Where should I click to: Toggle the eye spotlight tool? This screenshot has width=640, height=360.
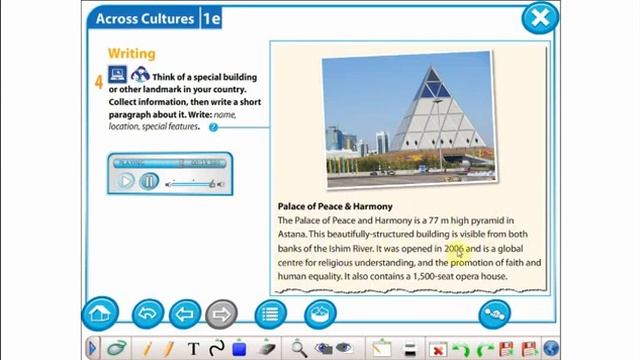[344, 348]
